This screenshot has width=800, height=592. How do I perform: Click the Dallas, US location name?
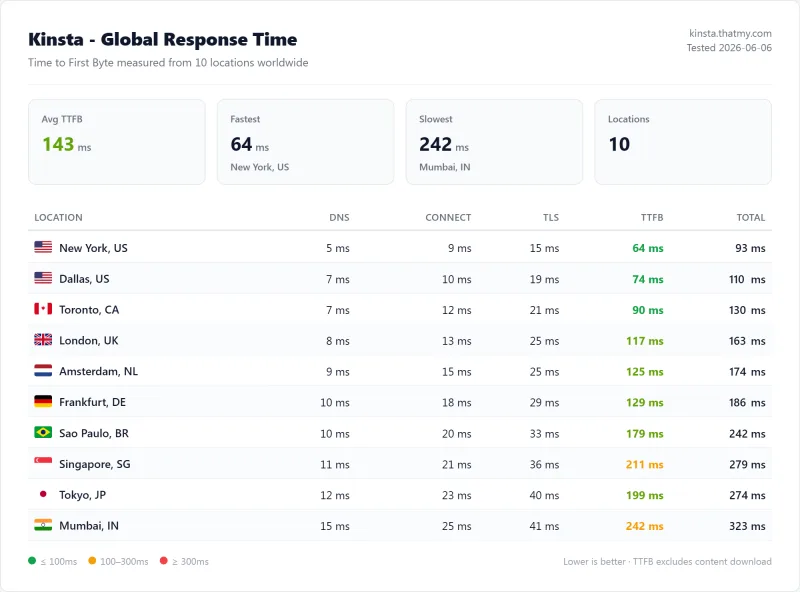coord(84,279)
